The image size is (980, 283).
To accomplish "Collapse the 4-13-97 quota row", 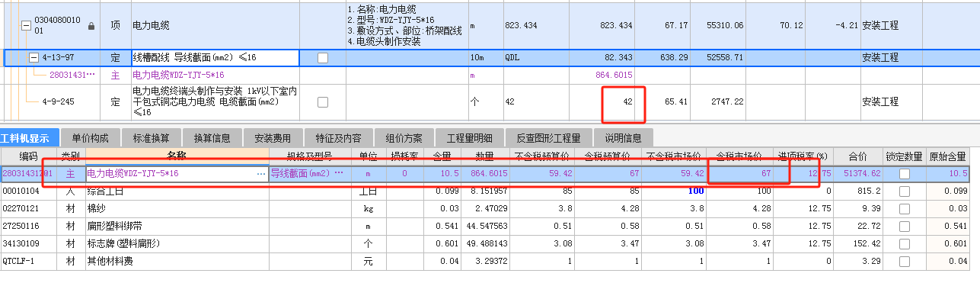I will (34, 57).
